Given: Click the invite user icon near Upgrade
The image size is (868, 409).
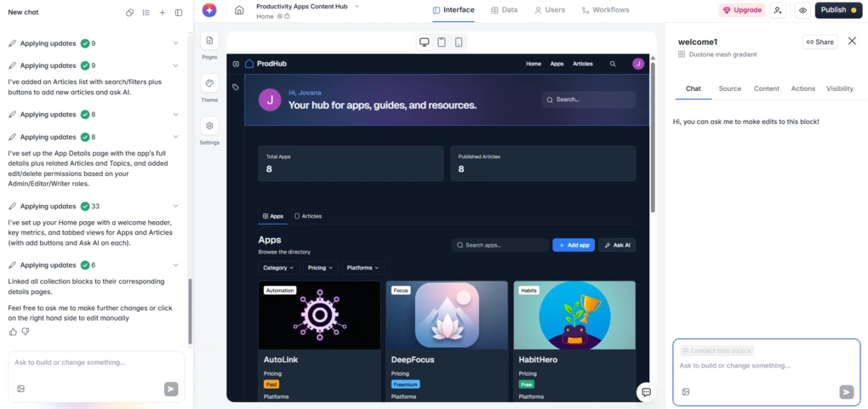Looking at the screenshot, I should pyautogui.click(x=778, y=10).
